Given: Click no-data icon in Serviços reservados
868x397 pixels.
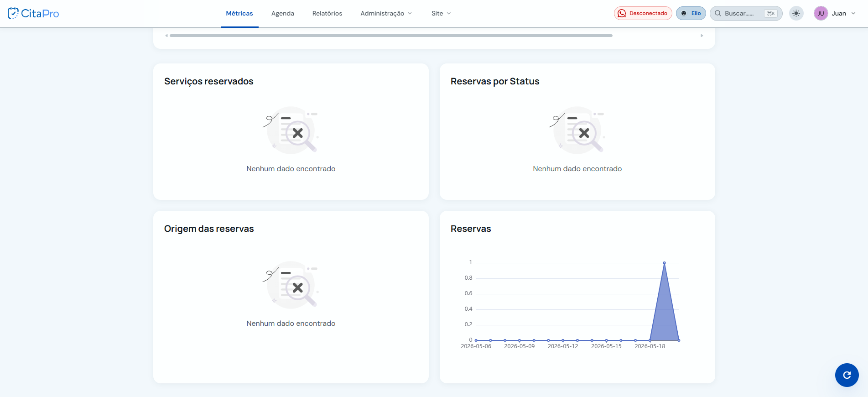Looking at the screenshot, I should pyautogui.click(x=291, y=130).
